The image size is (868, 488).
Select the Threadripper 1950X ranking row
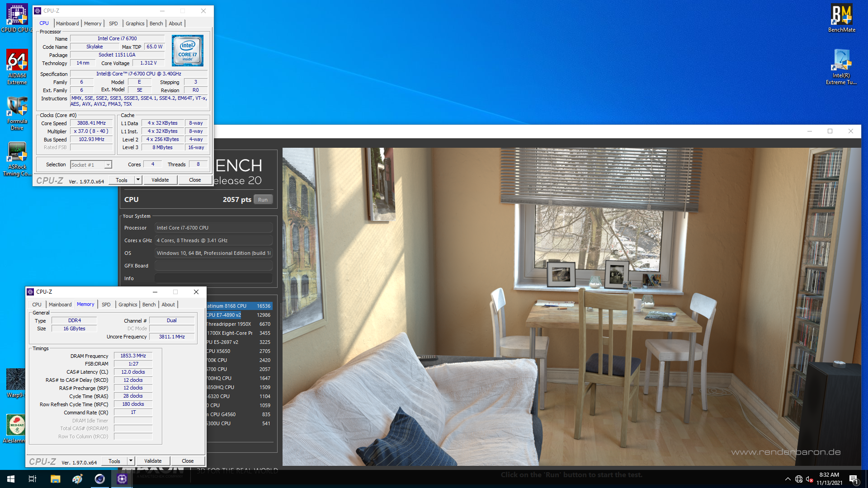[x=239, y=324]
